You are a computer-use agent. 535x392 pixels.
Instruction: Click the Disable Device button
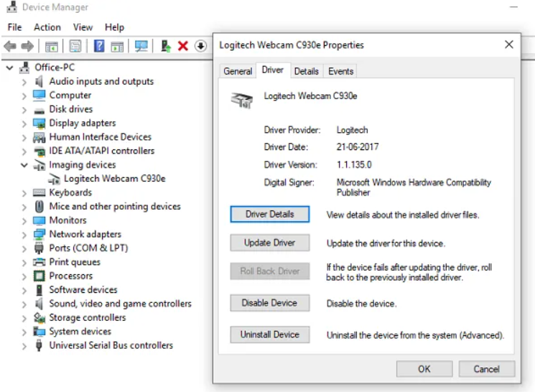coord(270,302)
